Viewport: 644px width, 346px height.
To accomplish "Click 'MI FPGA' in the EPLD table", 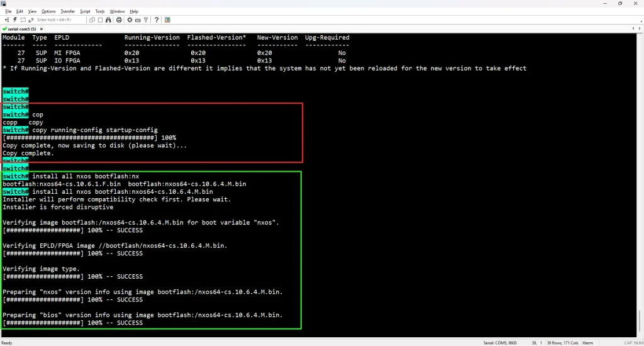I will [67, 53].
